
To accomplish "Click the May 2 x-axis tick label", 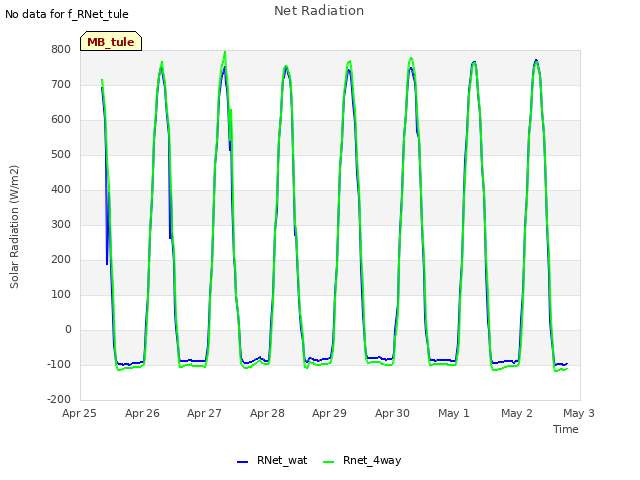I will tap(517, 413).
